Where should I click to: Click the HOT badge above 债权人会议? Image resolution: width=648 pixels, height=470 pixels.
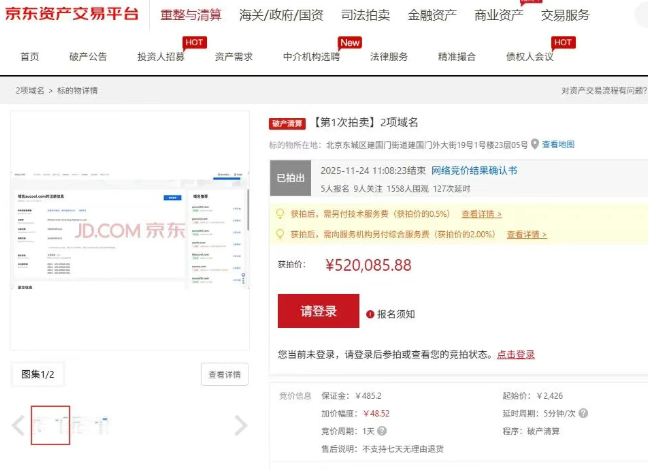click(x=563, y=43)
